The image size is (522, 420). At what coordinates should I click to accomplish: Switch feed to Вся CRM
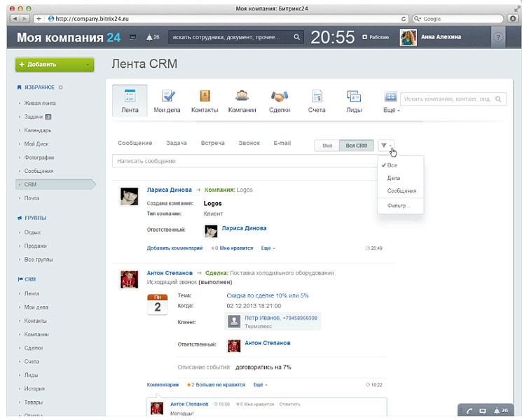coord(356,146)
